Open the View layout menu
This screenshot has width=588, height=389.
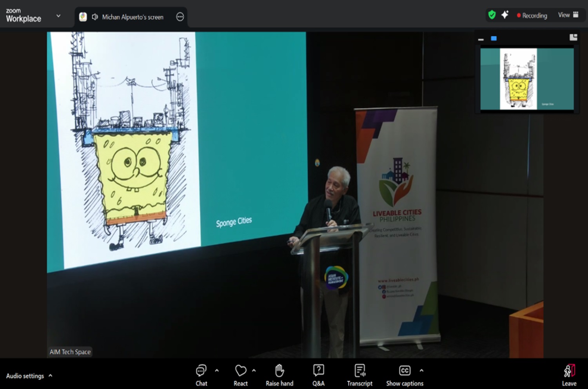coord(568,15)
